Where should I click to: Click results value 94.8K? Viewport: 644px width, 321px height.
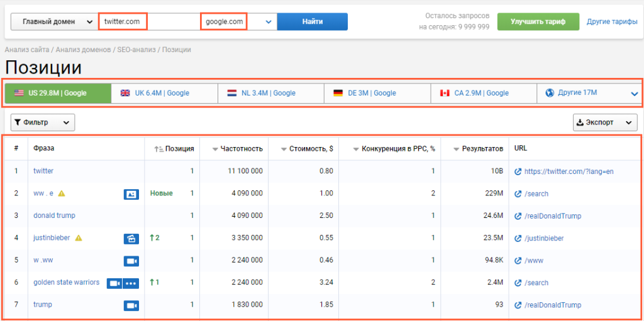pyautogui.click(x=493, y=261)
